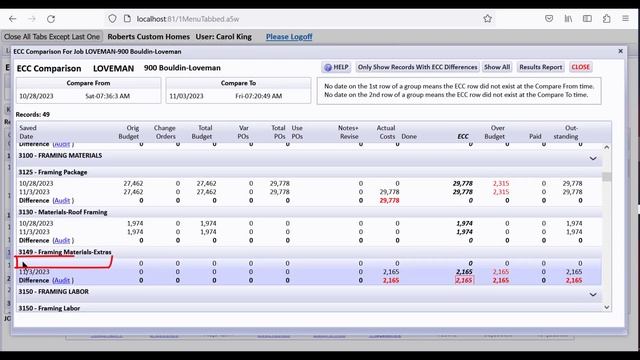Click the Compare From date 10/28/2023

click(x=36, y=96)
